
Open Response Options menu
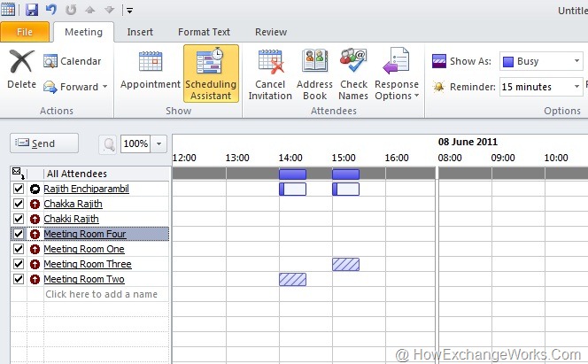click(397, 74)
